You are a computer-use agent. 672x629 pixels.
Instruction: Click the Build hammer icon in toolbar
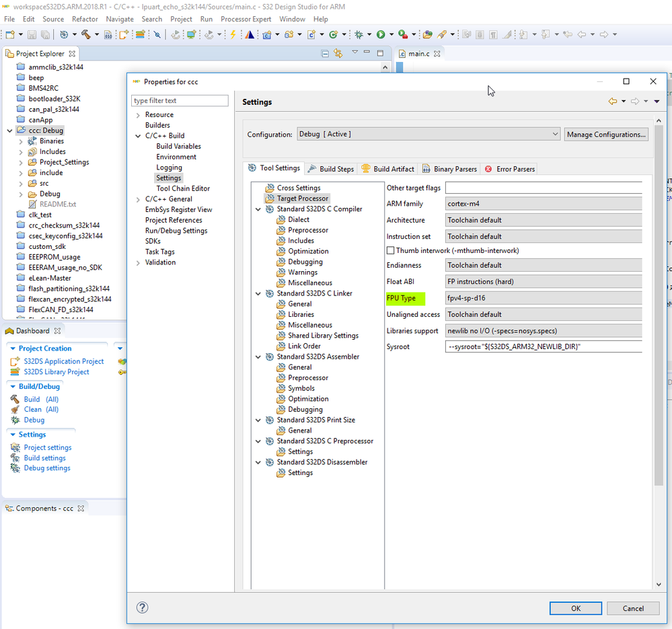86,35
